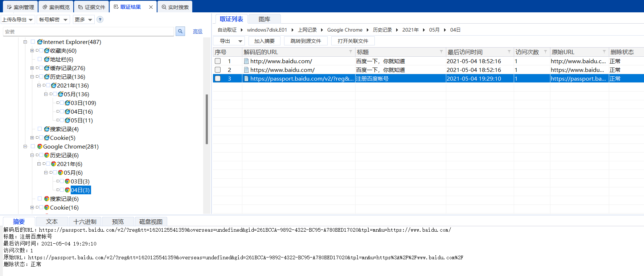The height and width of the screenshot is (276, 644).
Task: Click the filter icon in 访问次数 column header
Action: pyautogui.click(x=546, y=52)
